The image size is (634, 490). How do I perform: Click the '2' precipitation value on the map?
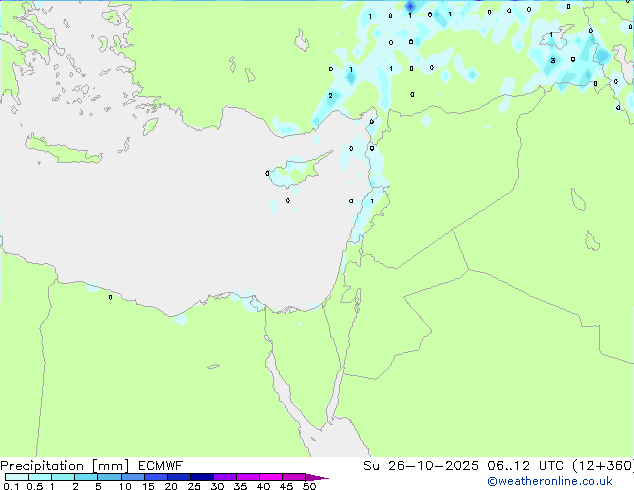[x=330, y=95]
